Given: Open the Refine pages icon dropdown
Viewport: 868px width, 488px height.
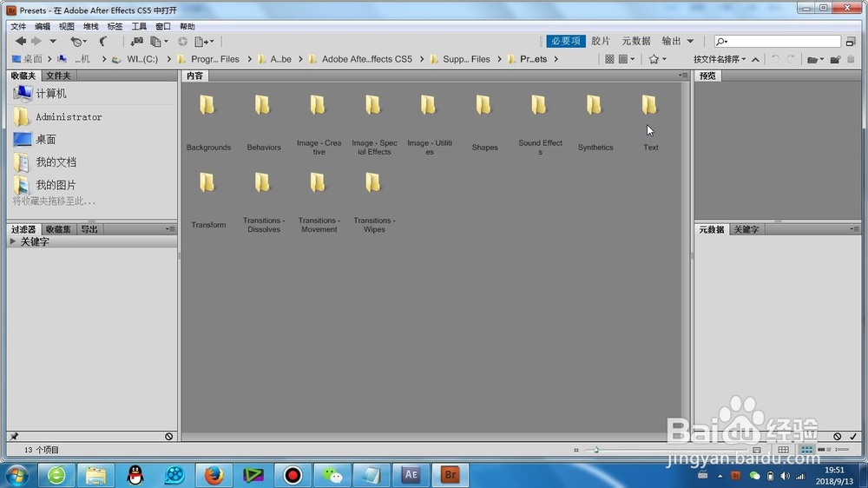Looking at the screenshot, I should click(x=159, y=42).
